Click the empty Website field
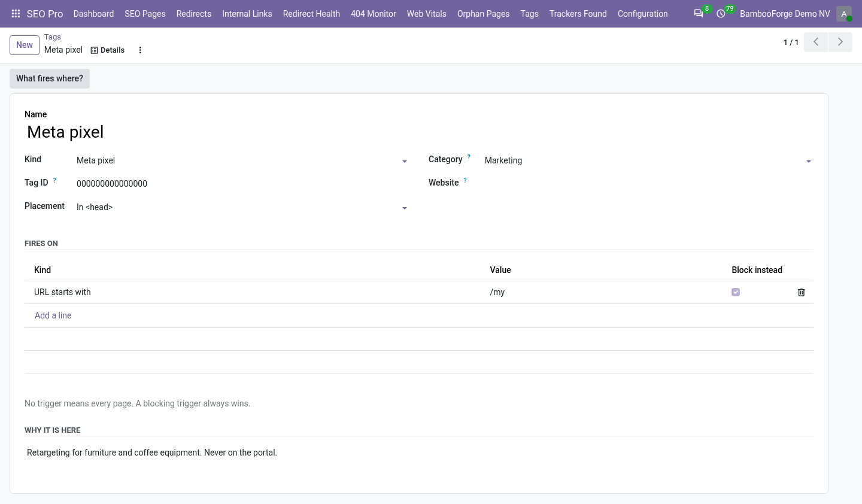This screenshot has width=862, height=504. (649, 184)
